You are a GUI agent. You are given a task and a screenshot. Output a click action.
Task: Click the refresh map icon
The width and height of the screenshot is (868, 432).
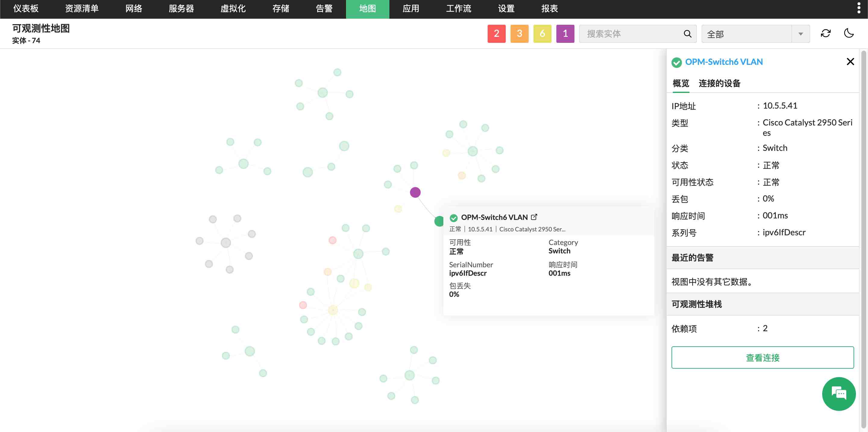click(825, 33)
